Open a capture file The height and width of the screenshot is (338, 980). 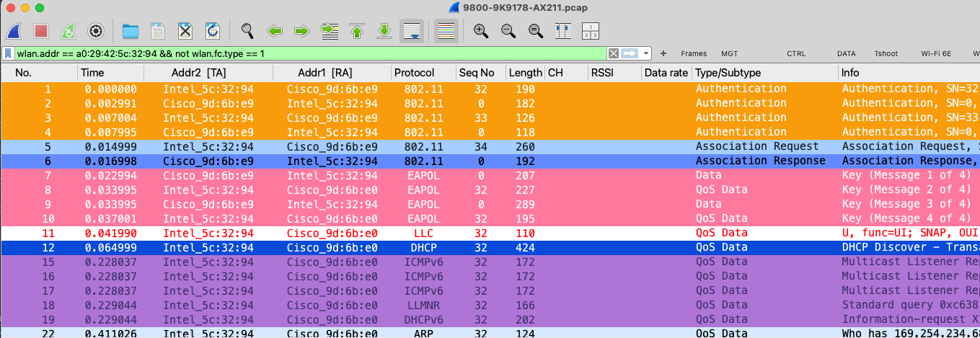131,31
